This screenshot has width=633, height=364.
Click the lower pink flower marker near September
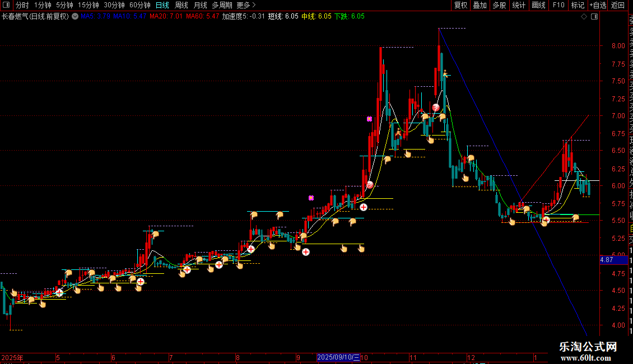(311, 198)
